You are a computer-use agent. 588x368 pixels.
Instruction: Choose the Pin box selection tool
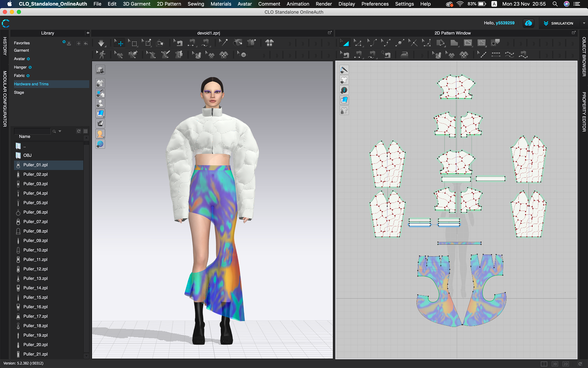(147, 43)
